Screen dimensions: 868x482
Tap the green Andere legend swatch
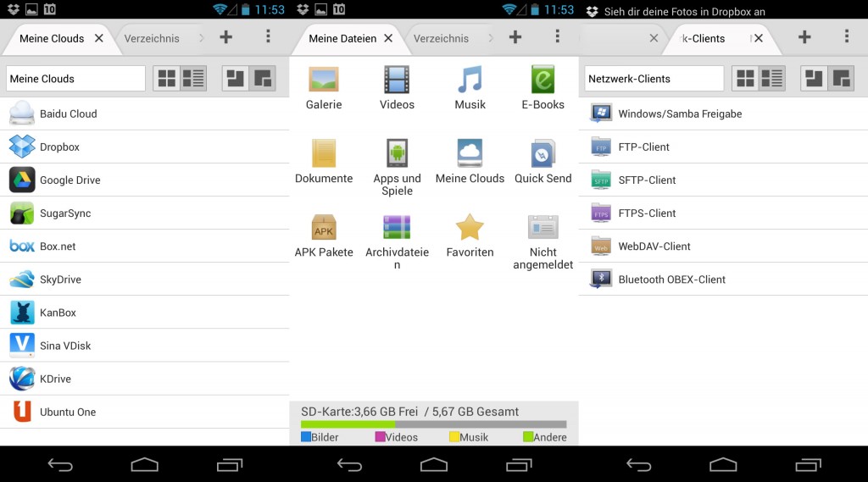click(x=528, y=436)
